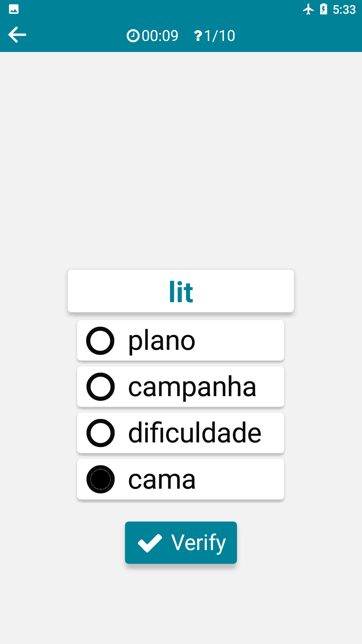Tap the 'plano' answer text
362x644 pixels.
click(x=162, y=341)
